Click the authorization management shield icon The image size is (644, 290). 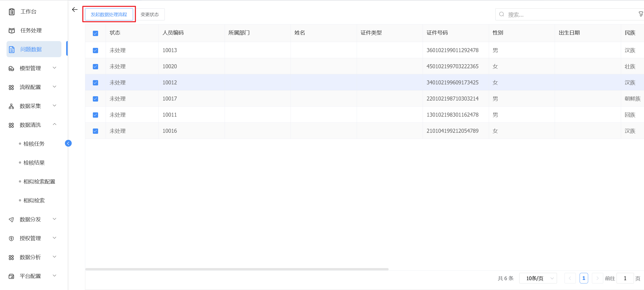click(x=11, y=239)
